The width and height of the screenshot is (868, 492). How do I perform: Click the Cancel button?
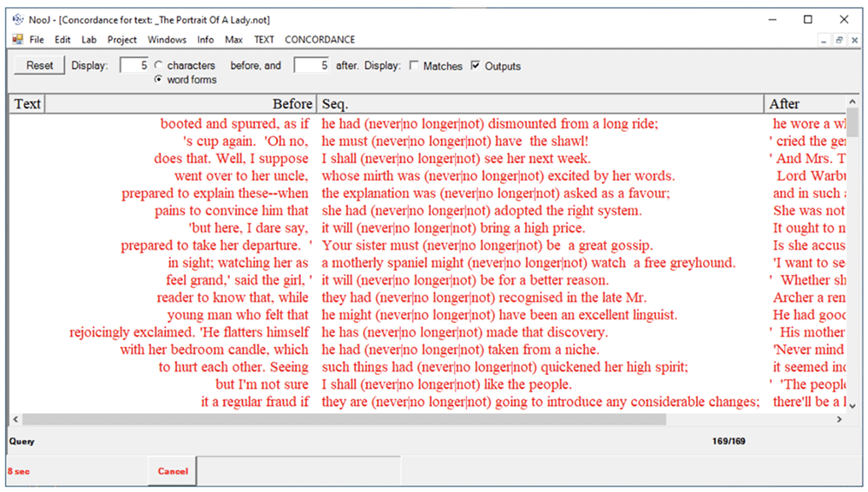(x=172, y=471)
